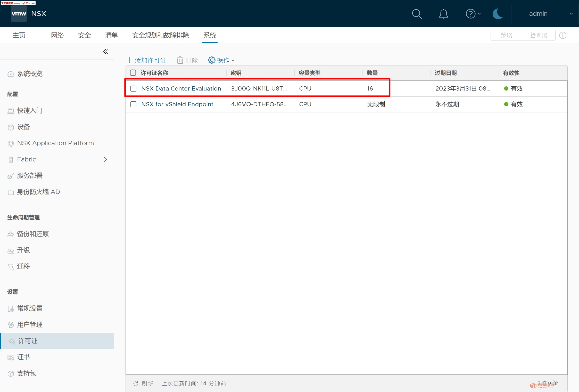Open 升级 in sidebar
Screen dimensions: 579x392
pyautogui.click(x=23, y=250)
